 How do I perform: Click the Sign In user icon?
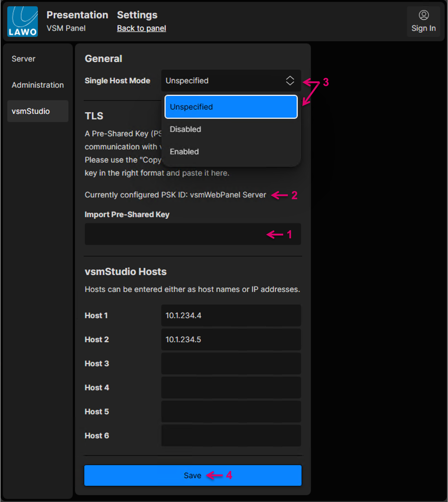point(423,15)
